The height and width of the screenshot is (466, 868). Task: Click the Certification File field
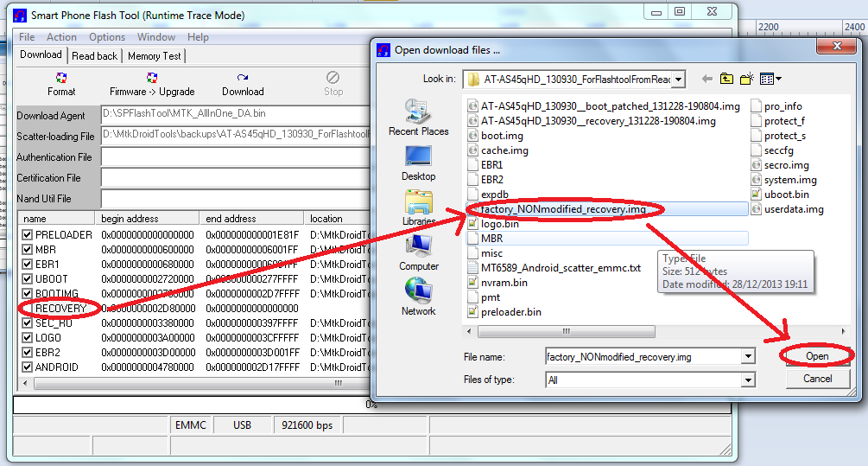[x=236, y=178]
